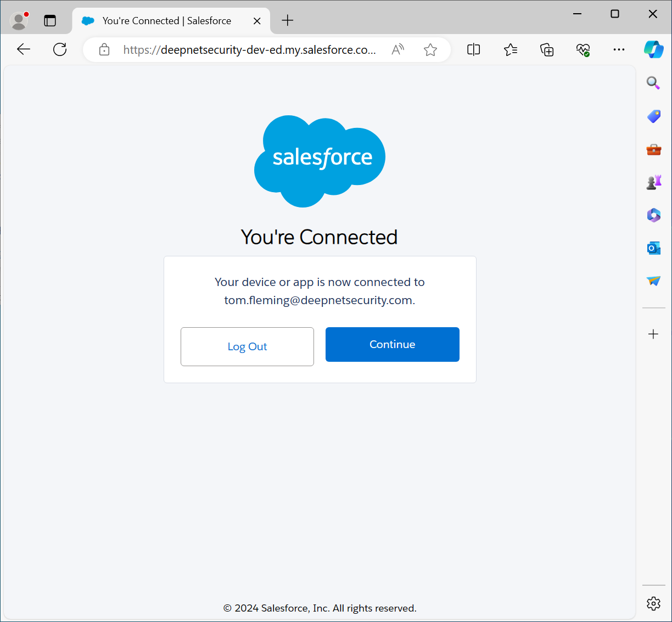Expand the Settings and more menu

coord(619,50)
